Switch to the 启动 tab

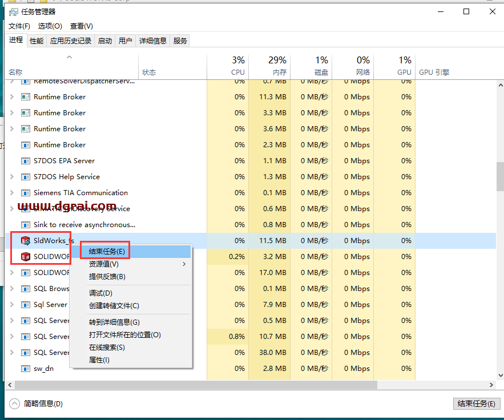105,41
